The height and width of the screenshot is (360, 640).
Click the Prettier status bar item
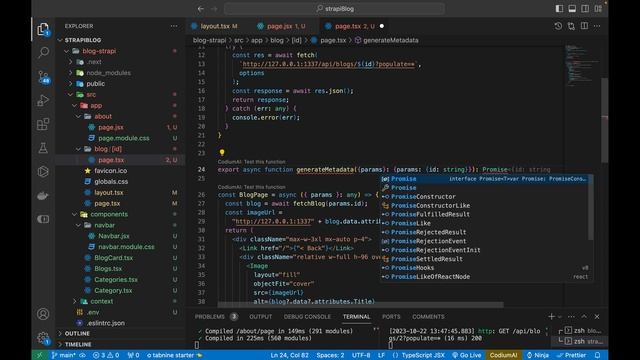point(571,355)
